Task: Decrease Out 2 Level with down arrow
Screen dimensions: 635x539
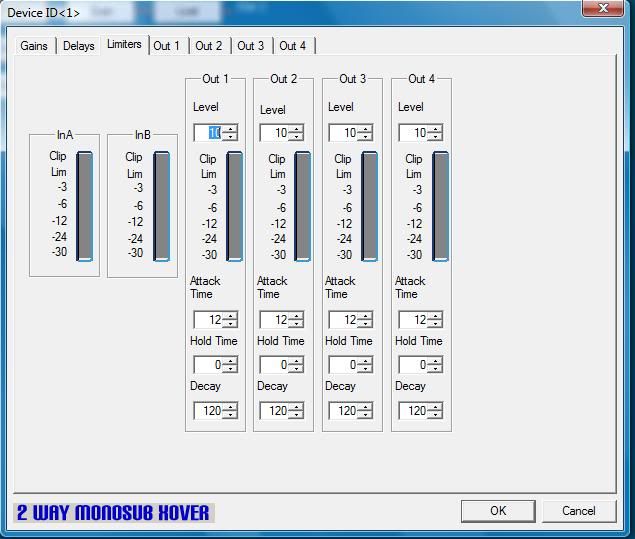Action: coord(297,137)
